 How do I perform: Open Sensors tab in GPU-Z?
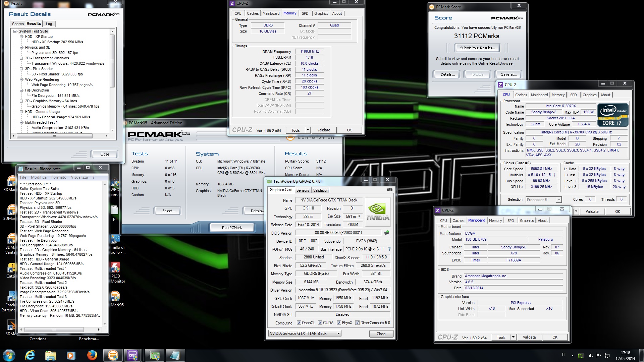point(303,190)
